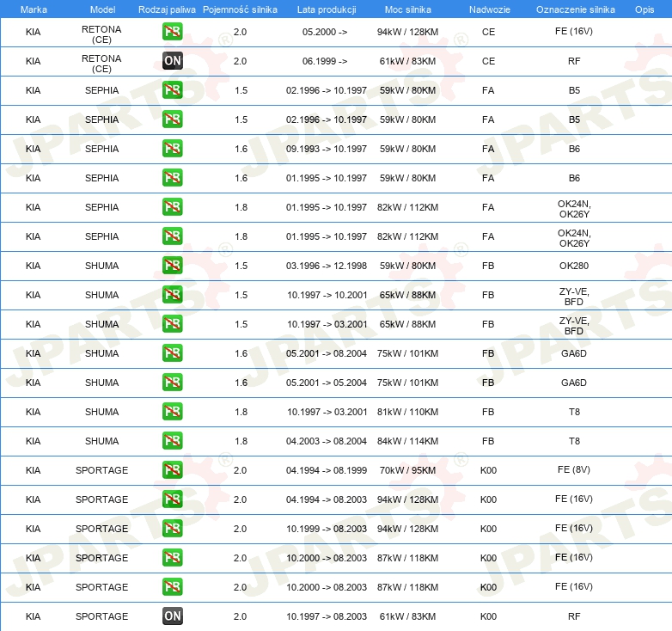This screenshot has width=672, height=631.
Task: Click the ON diesel icon in the RETONA 06.1999 row
Action: click(172, 61)
